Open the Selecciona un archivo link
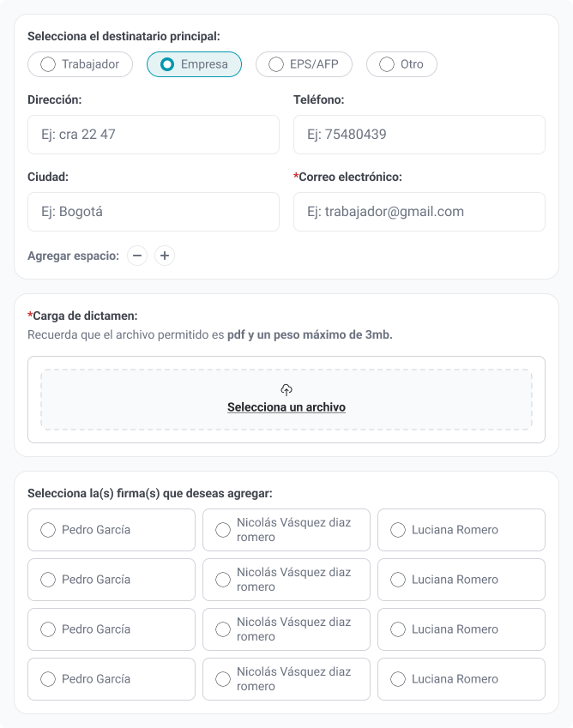This screenshot has height=728, width=573. click(x=286, y=407)
